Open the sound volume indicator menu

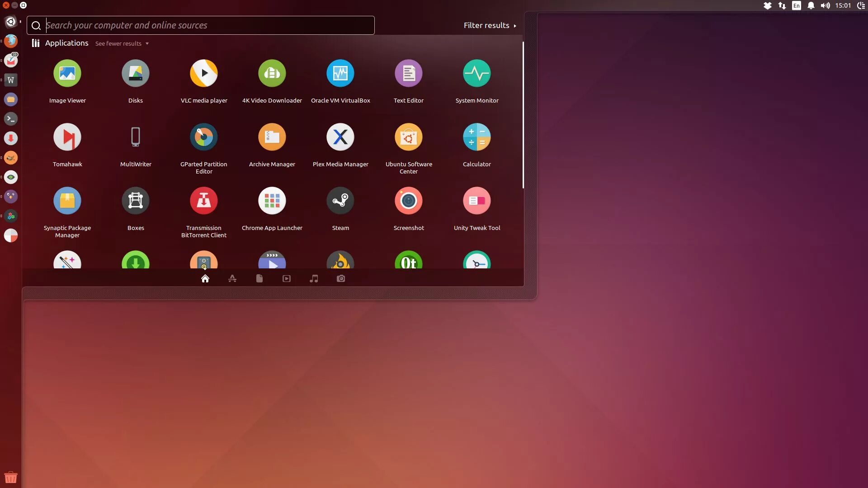[825, 6]
